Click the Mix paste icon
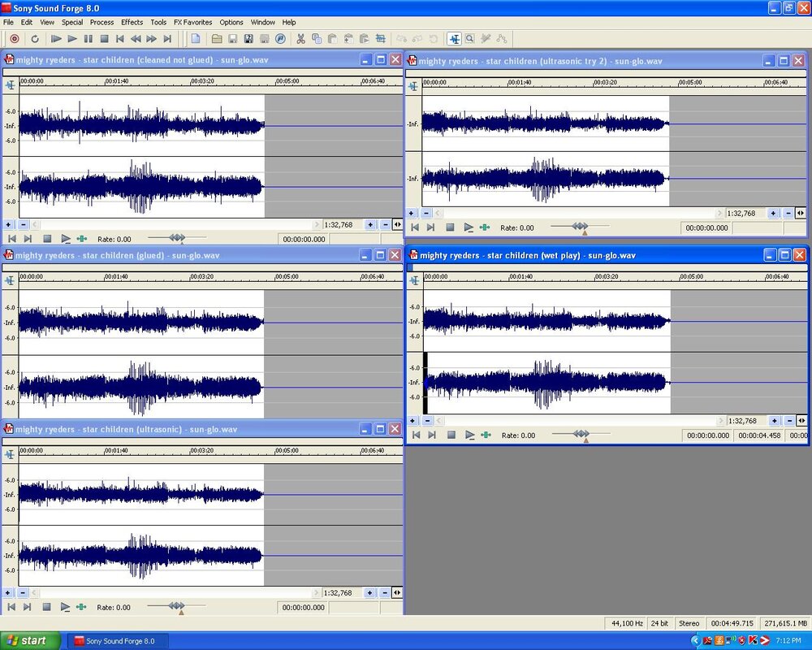Viewport: 812px width, 650px height. click(x=348, y=39)
